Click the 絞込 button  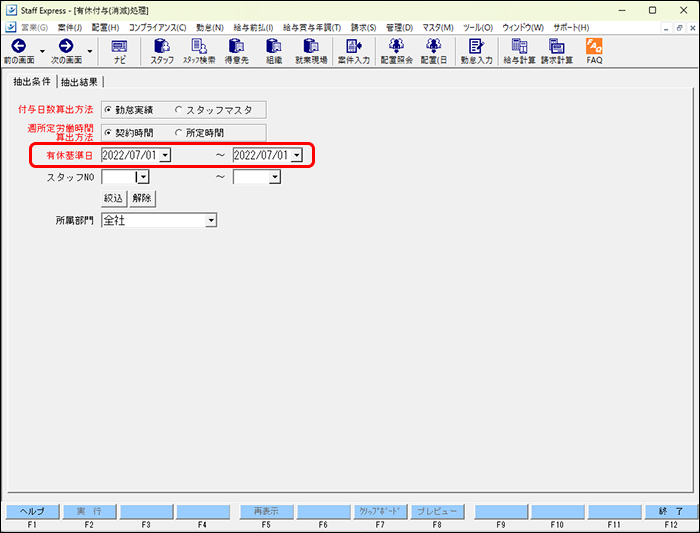[x=114, y=198]
